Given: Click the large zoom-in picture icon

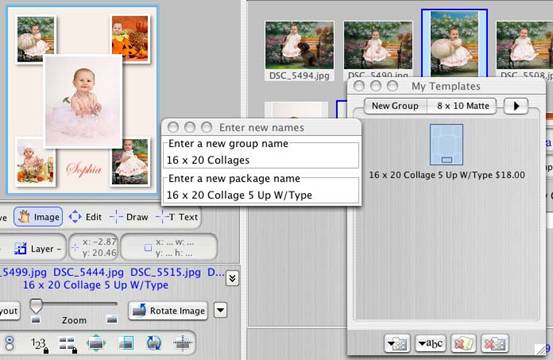Looking at the screenshot, I should [112, 319].
